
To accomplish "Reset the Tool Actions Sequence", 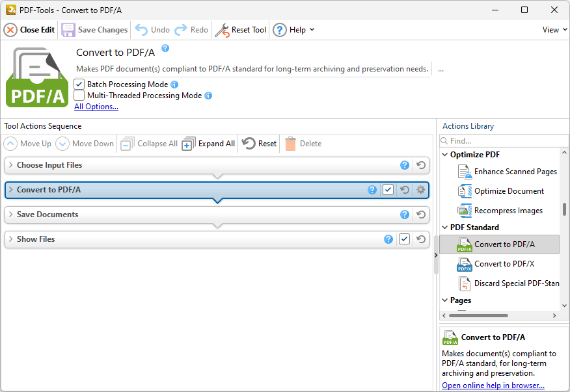I will [259, 144].
